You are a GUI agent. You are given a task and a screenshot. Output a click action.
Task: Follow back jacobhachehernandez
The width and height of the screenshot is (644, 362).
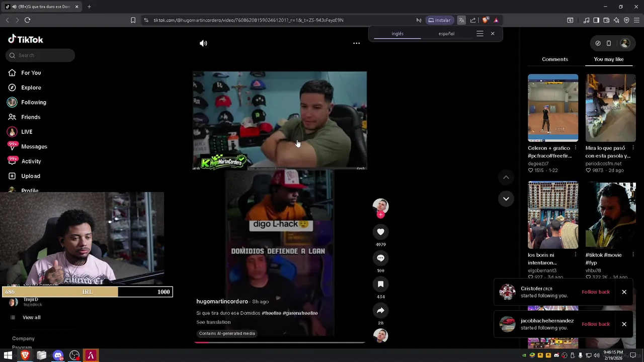point(596,324)
